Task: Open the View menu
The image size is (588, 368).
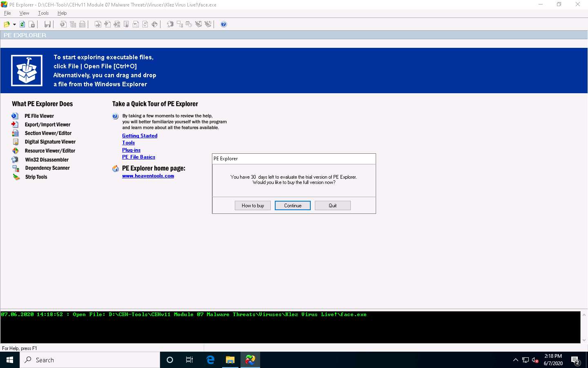Action: (x=24, y=13)
